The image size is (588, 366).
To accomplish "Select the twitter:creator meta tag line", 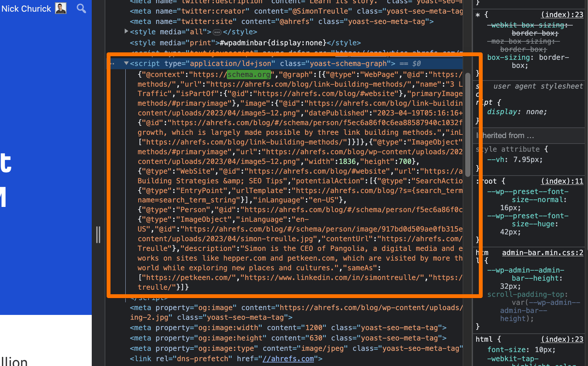I will tap(296, 11).
